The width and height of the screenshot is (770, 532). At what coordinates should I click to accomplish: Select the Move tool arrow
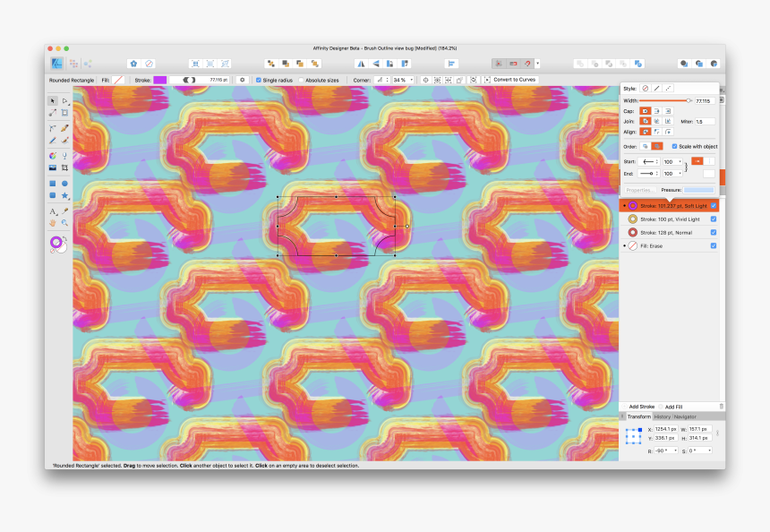coord(53,100)
